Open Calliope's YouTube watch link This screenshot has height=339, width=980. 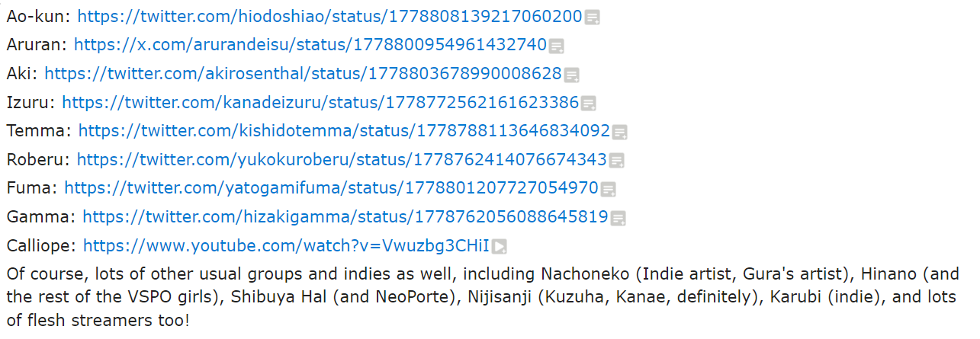click(x=286, y=246)
